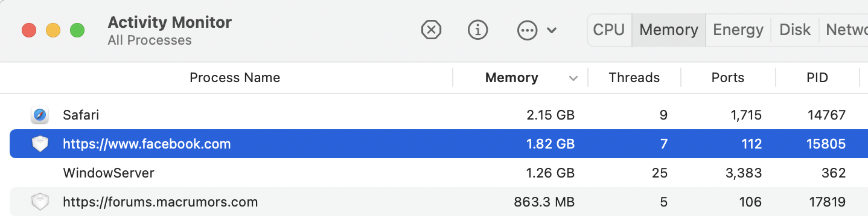Open process info with the inspect icon
Image resolution: width=868 pixels, height=221 pixels.
coord(478,30)
